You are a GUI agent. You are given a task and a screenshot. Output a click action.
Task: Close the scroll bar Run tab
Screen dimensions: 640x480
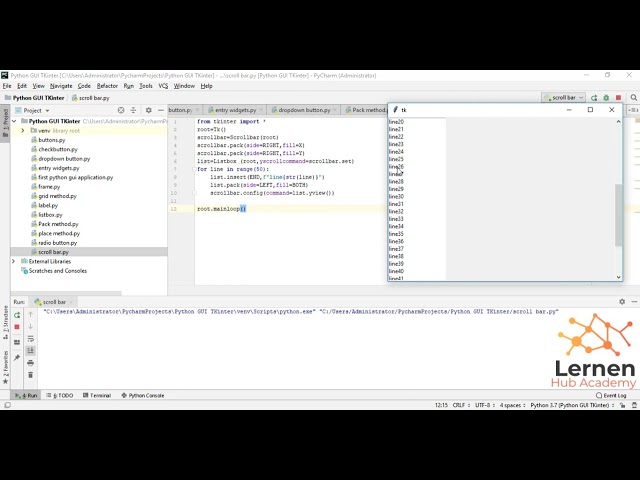(x=71, y=302)
